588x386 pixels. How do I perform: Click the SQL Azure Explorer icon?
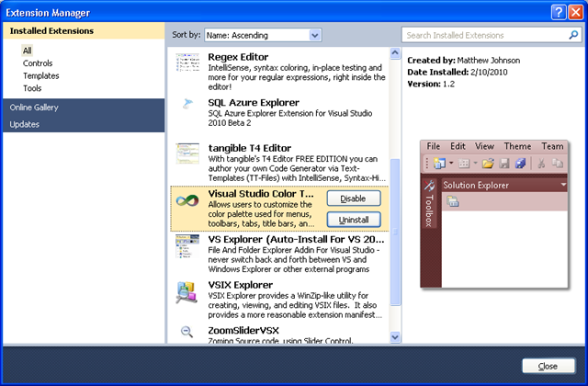coord(187,104)
